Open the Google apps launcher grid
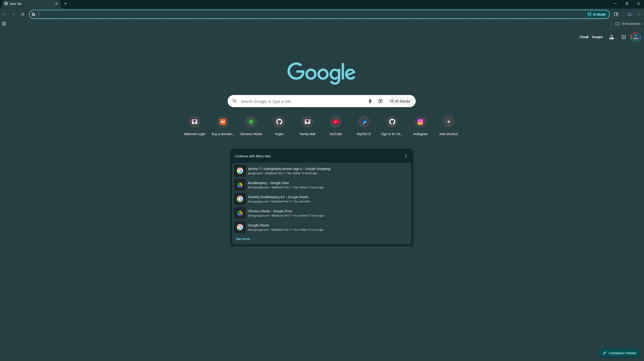 [x=623, y=37]
